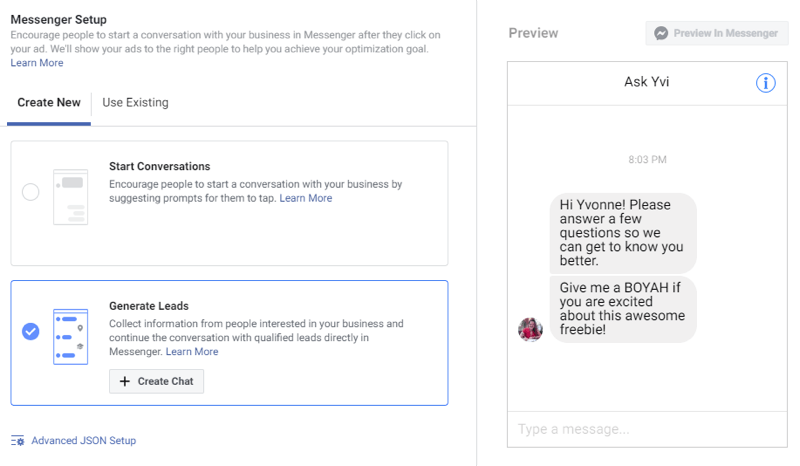Click the Type a message input field
Viewport: 800px width, 466px height.
pos(647,429)
